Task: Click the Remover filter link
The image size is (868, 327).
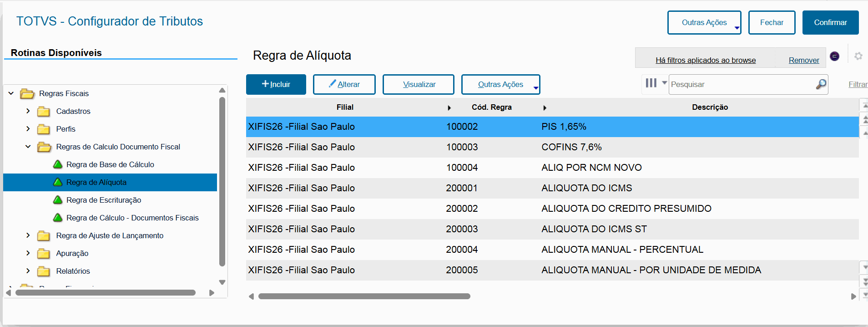Action: 803,60
